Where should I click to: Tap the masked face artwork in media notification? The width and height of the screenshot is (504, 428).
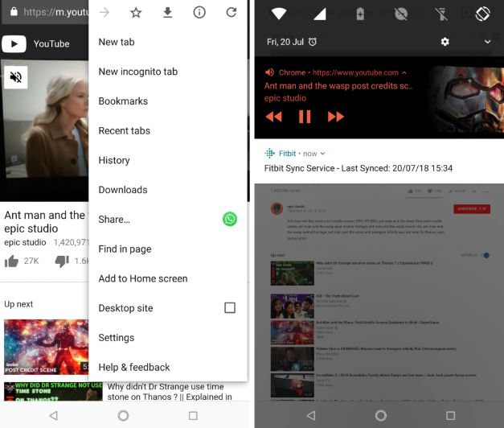pos(466,100)
